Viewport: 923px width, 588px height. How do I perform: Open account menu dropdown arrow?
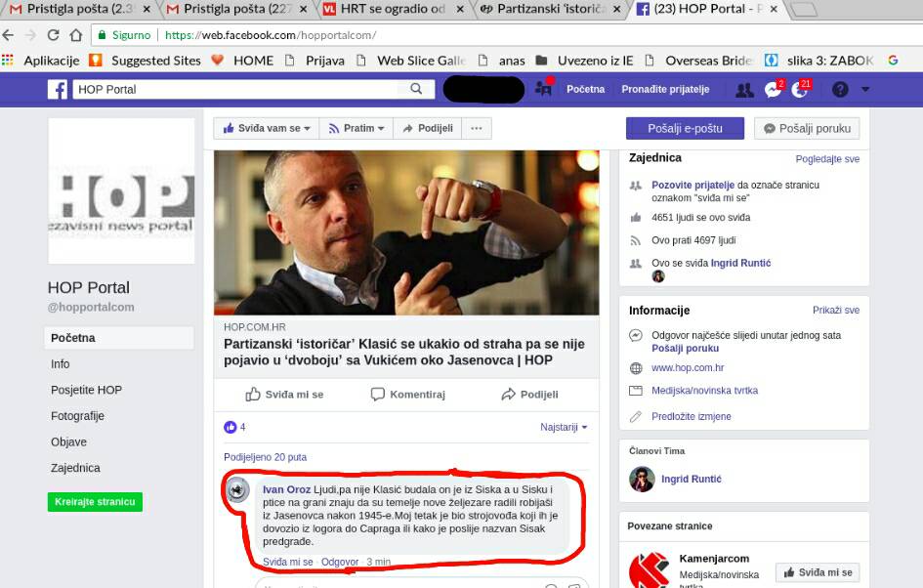865,90
